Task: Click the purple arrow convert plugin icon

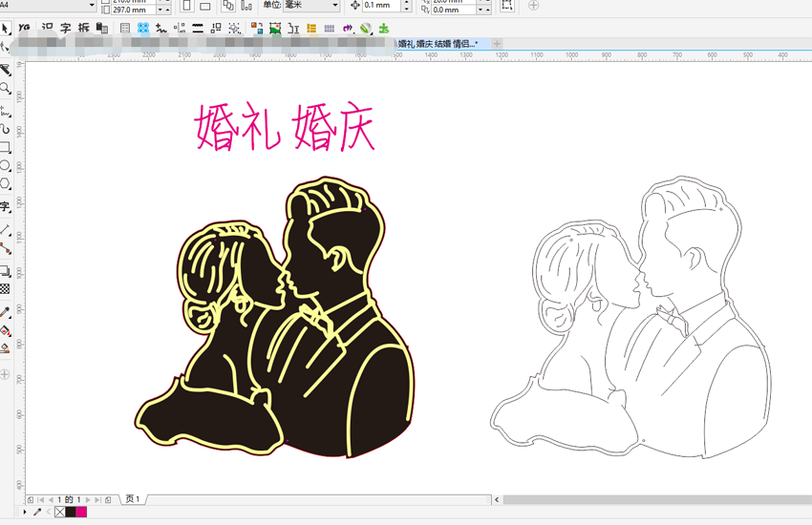Action: 348,28
